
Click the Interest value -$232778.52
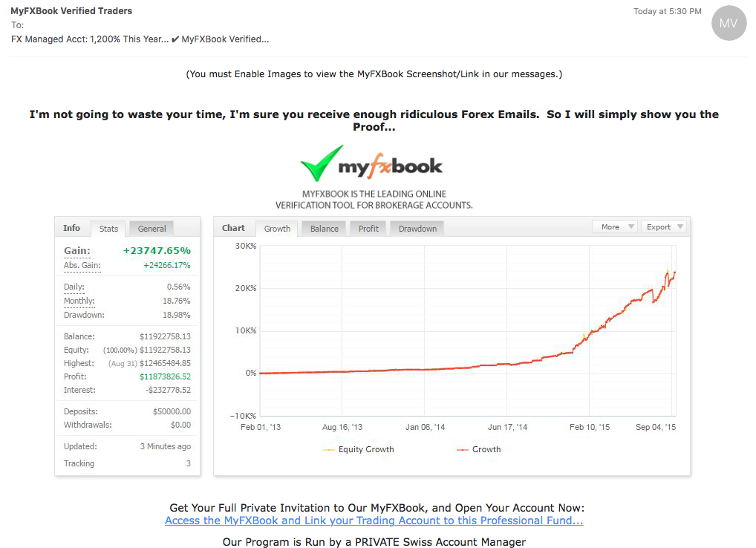pos(168,390)
